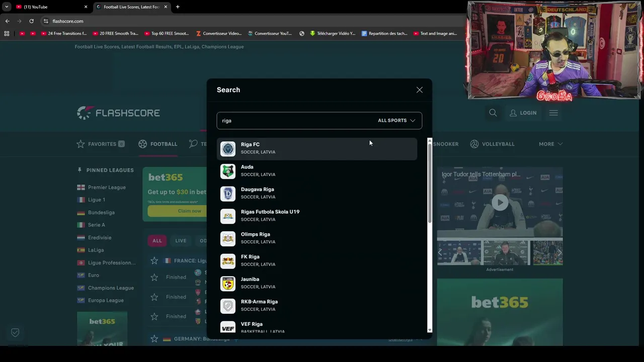
Task: Select Olimps Riga search result
Action: point(317,238)
